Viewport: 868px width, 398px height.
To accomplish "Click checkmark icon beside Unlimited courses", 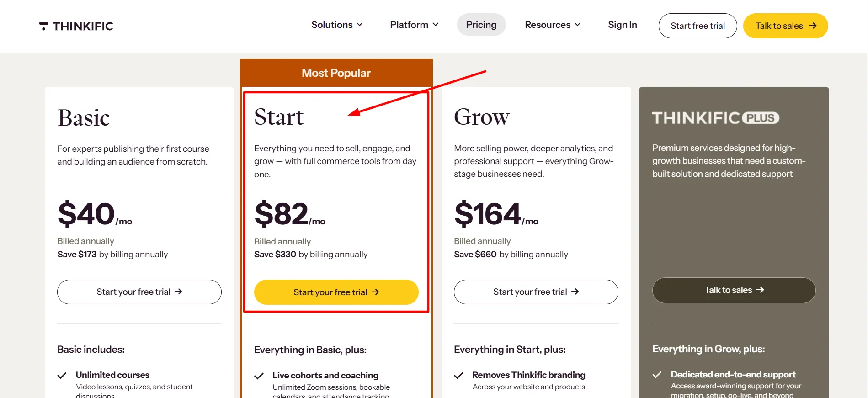I will pos(62,376).
